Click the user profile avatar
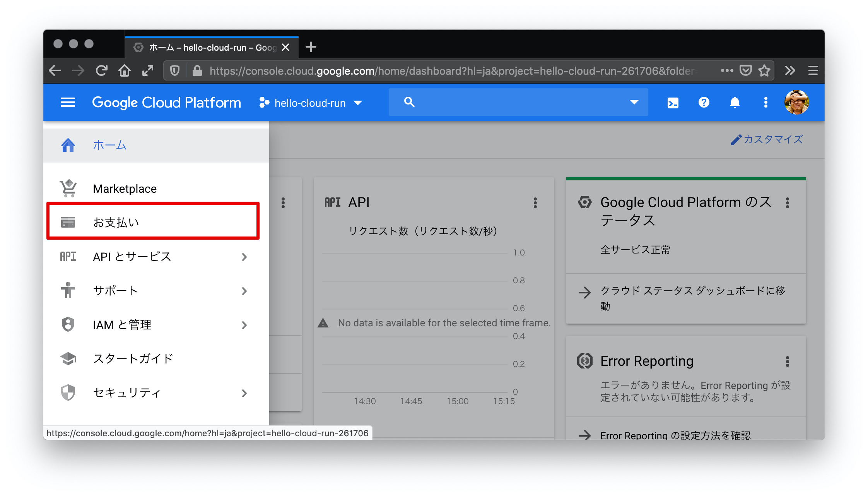Viewport: 868px width, 497px height. pyautogui.click(x=797, y=103)
